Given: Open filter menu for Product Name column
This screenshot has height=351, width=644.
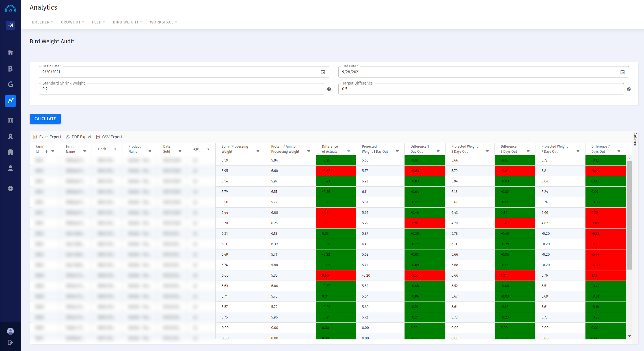Looking at the screenshot, I should point(150,151).
